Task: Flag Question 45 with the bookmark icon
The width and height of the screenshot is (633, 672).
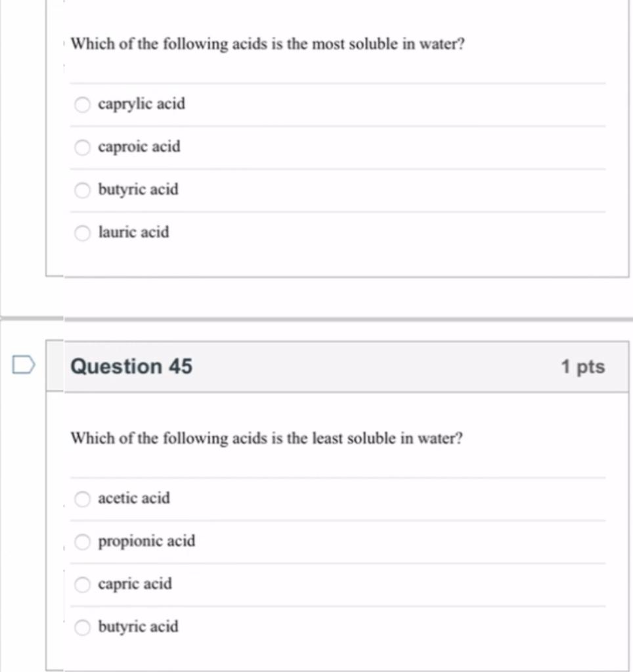Action: pyautogui.click(x=23, y=365)
